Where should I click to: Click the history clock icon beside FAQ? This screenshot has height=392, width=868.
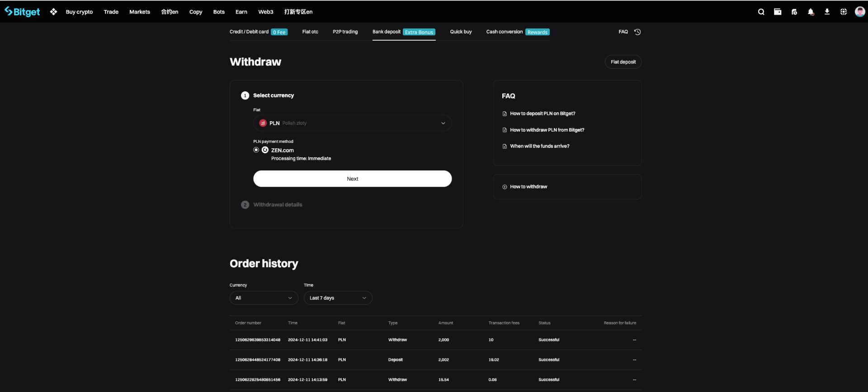[637, 32]
